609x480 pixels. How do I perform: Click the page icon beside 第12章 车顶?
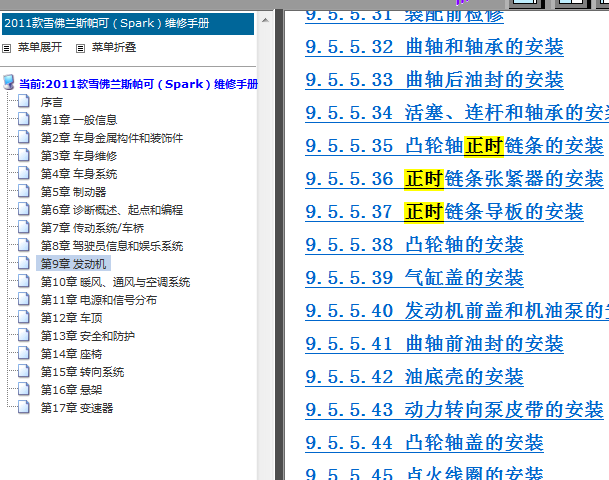[x=24, y=317]
